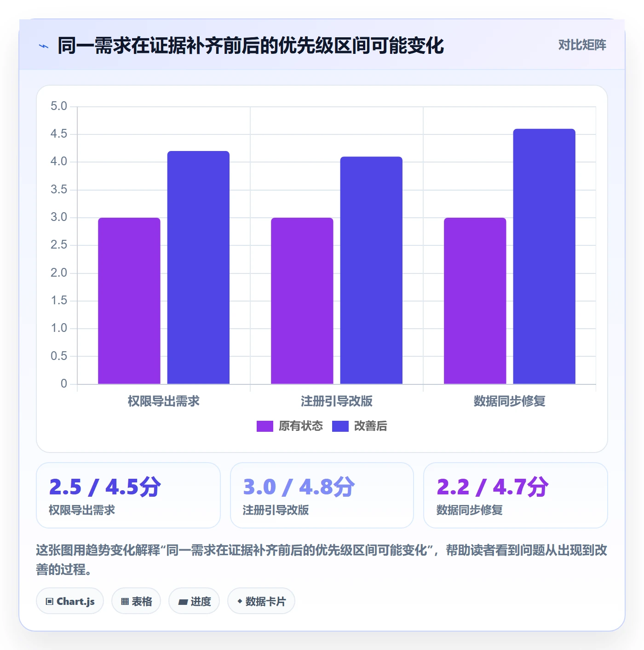Click the 3.0 y-axis tick label
The height and width of the screenshot is (650, 644).
(59, 217)
